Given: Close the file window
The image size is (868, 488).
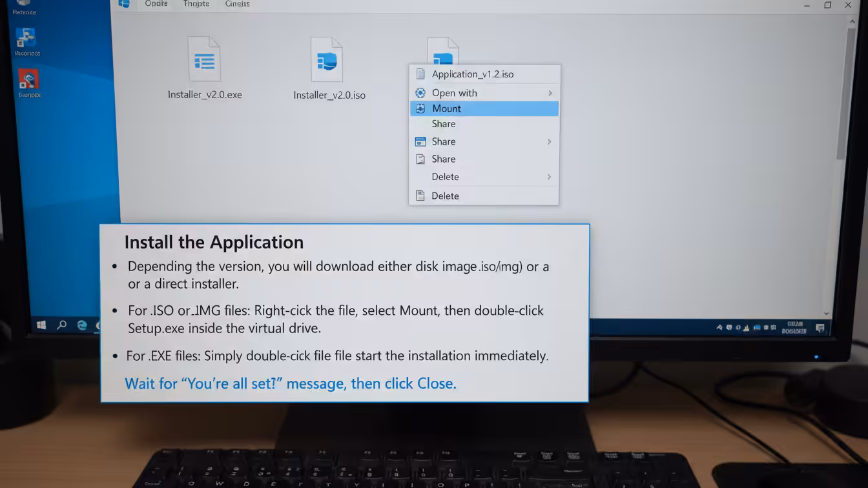Looking at the screenshot, I should click(x=849, y=5).
